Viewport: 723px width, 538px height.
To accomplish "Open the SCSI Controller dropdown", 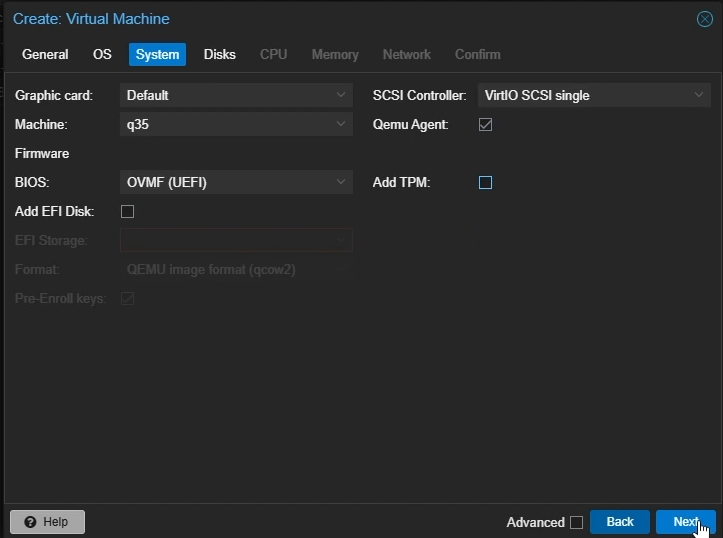I will click(x=699, y=96).
